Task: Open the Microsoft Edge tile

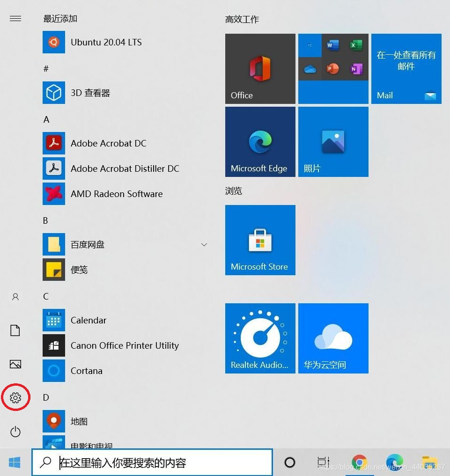Action: coord(260,142)
